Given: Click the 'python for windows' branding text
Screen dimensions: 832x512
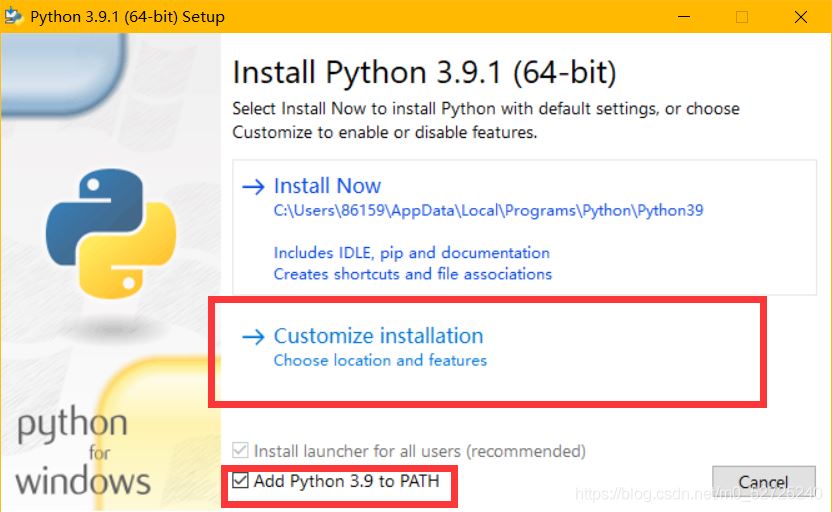Looking at the screenshot, I should pos(83,453).
